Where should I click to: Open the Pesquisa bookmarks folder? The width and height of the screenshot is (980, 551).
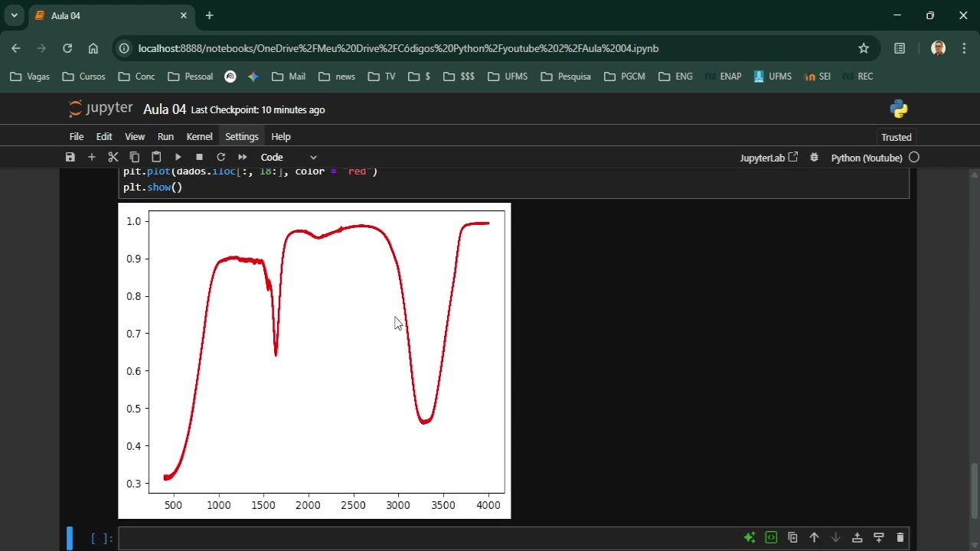point(566,77)
